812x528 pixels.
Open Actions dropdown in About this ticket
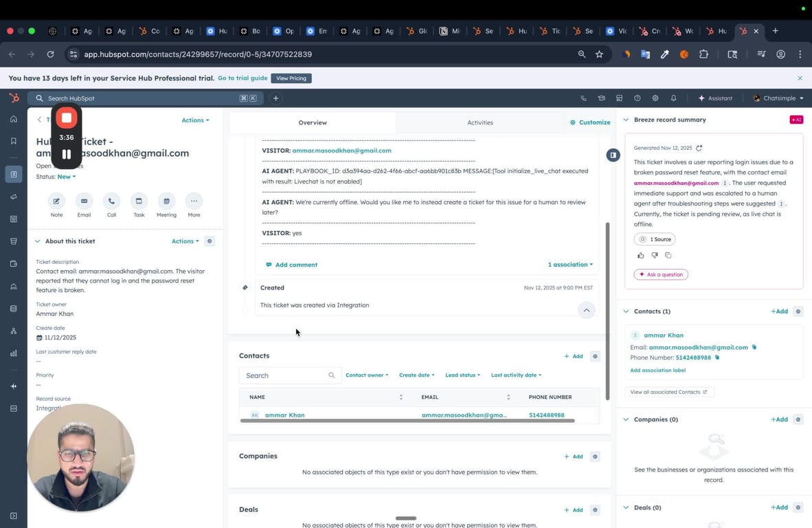(x=185, y=241)
